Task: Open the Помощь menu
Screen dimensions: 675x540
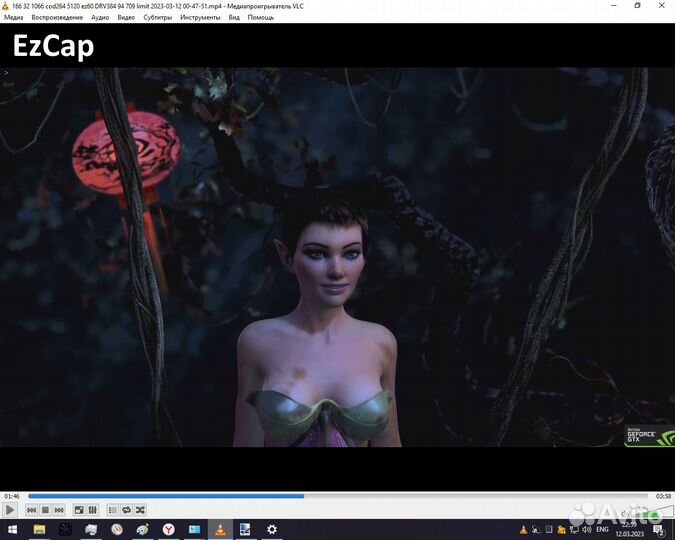Action: pos(260,17)
